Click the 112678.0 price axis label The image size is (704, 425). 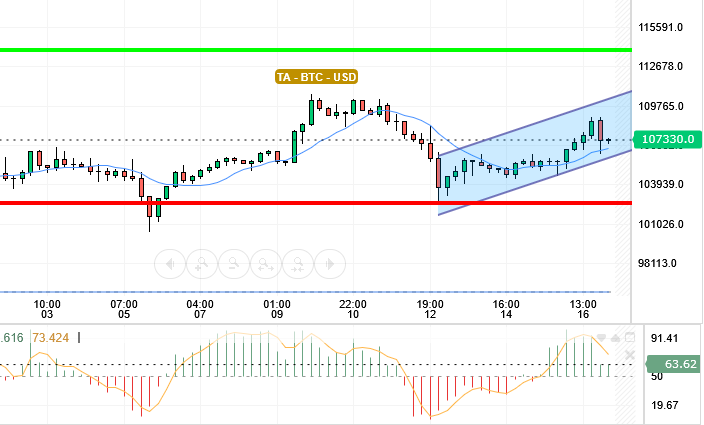[660, 66]
